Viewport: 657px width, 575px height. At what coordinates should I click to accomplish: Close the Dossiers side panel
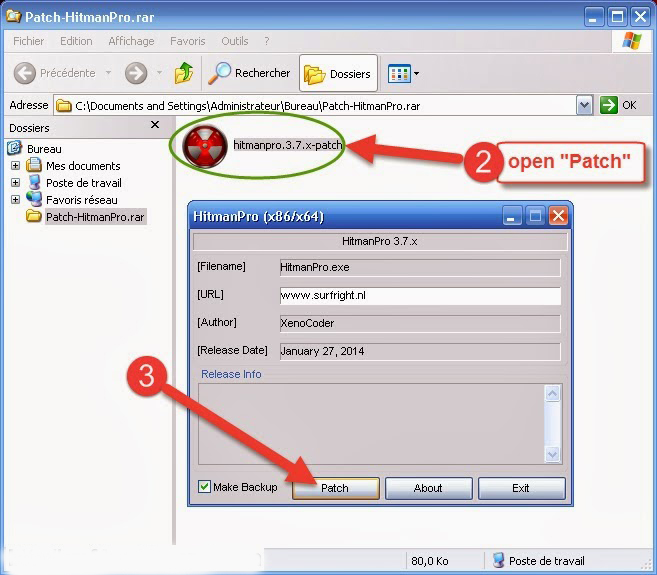(x=155, y=124)
